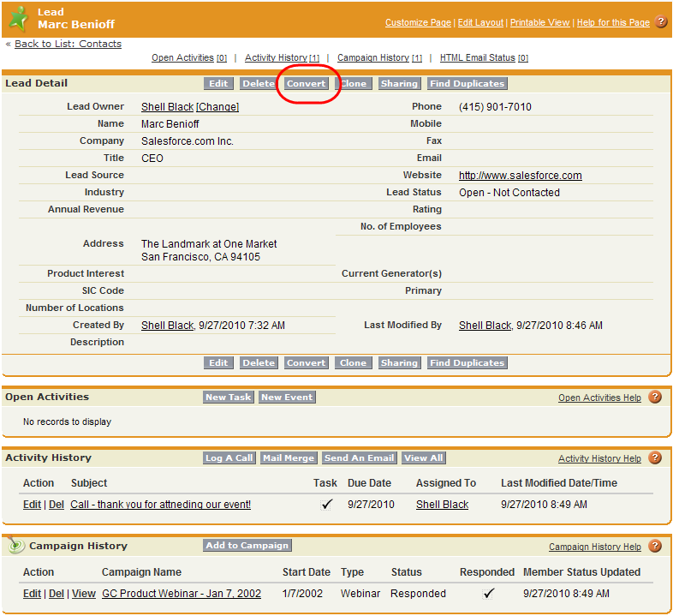Jump to Campaign History [1] section
The width and height of the screenshot is (673, 616).
tap(380, 57)
